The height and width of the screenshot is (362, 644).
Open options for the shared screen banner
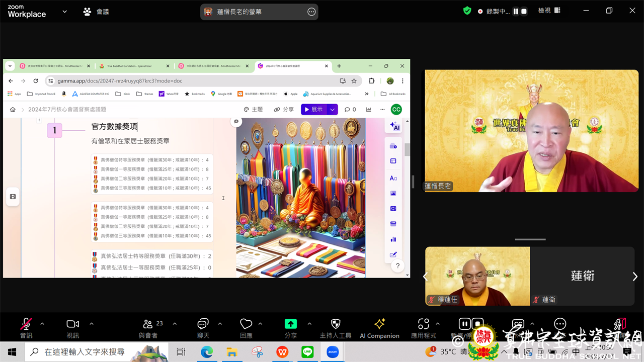point(311,12)
